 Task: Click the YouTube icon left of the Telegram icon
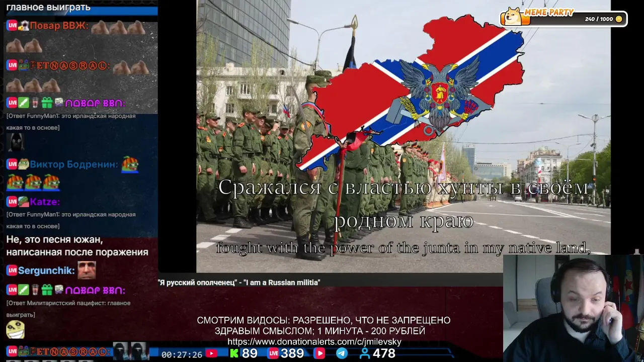(319, 353)
